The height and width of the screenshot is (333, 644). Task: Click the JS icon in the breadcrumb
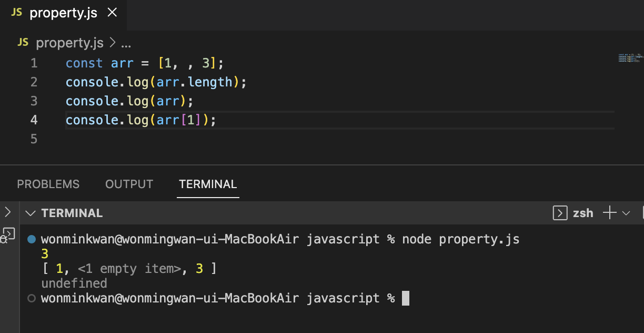click(23, 42)
